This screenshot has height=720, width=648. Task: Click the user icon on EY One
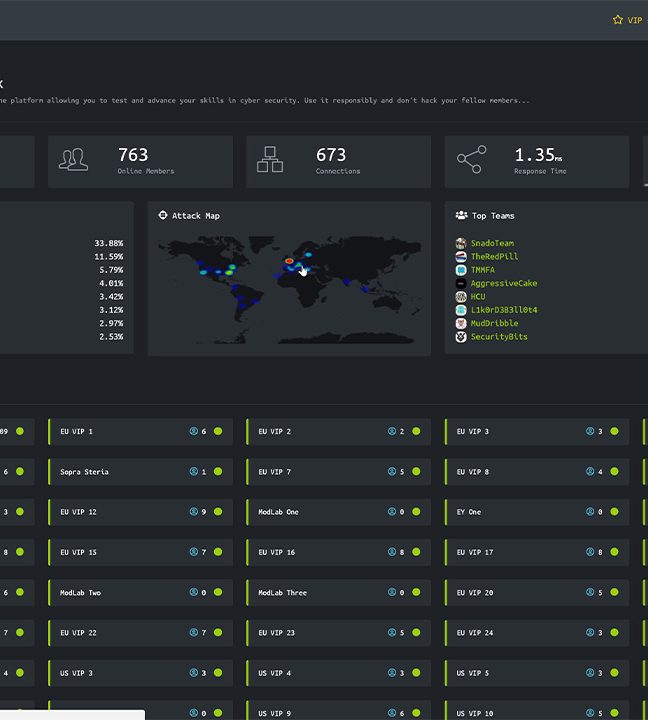click(590, 512)
